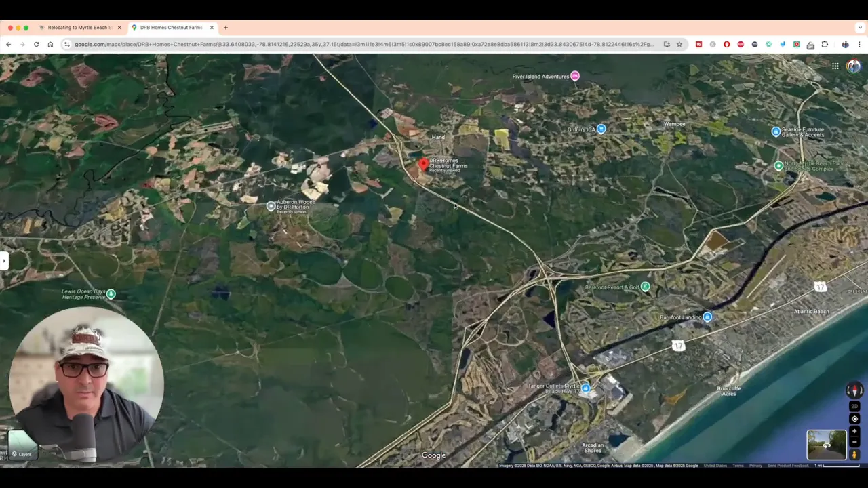
Task: Select the Street View pegman
Action: coord(854,455)
